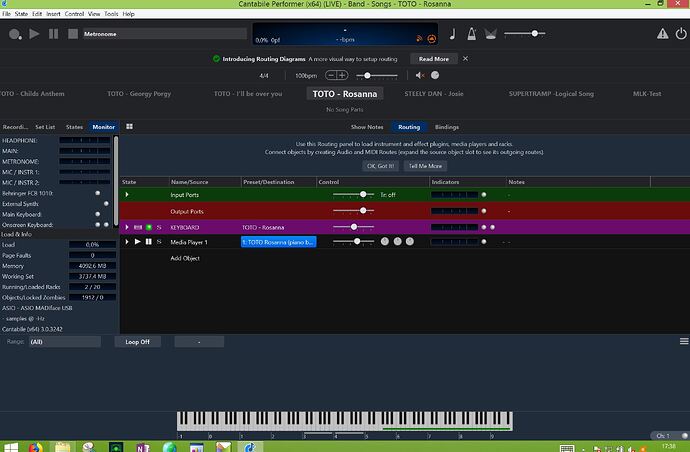Open the Insert menu
Image resolution: width=690 pixels, height=452 pixels.
click(x=53, y=14)
